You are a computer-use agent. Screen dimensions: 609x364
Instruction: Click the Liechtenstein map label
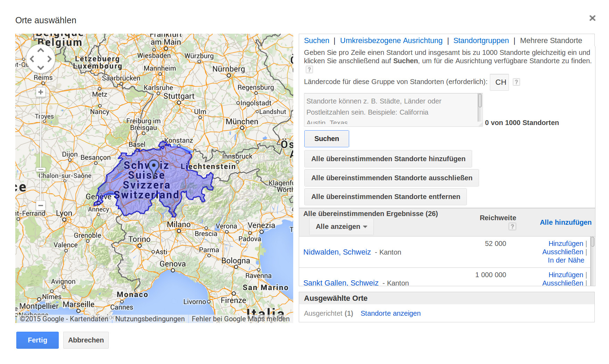(x=208, y=166)
